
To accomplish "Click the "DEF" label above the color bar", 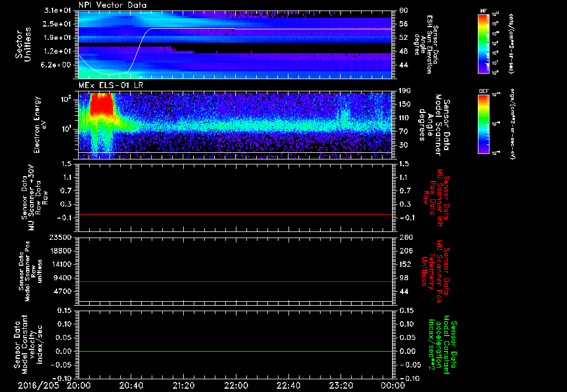I will coord(484,91).
